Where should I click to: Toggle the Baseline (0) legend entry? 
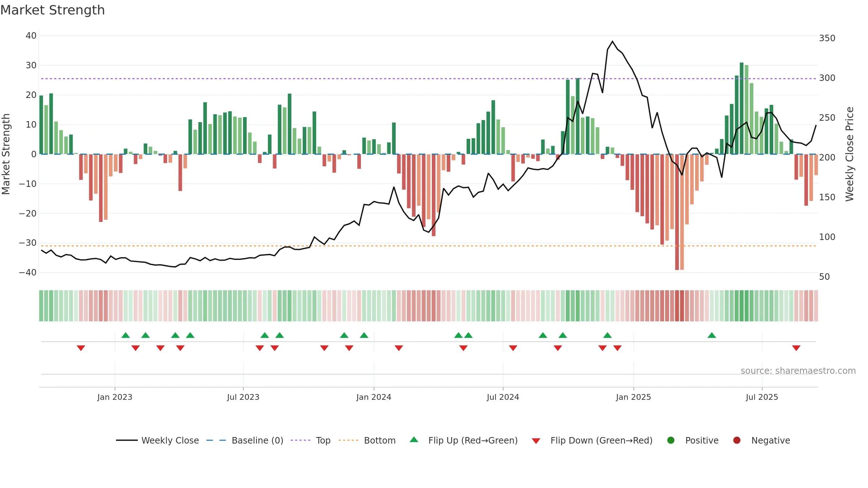[245, 440]
